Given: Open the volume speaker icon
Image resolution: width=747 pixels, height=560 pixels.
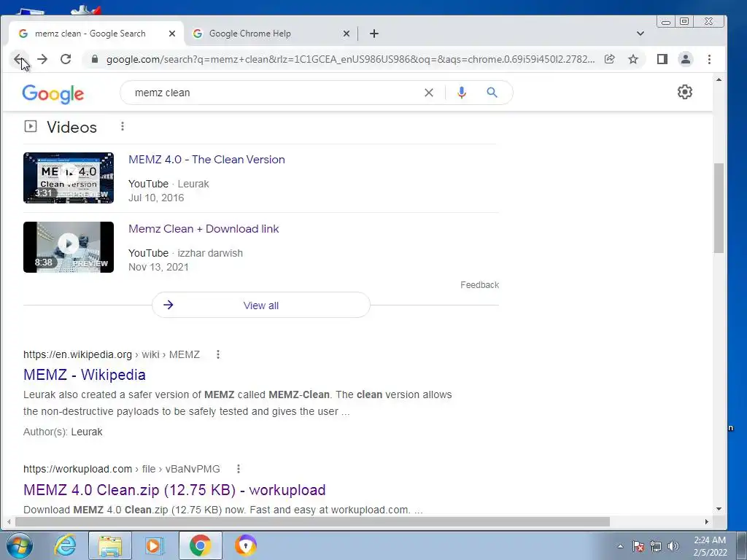Looking at the screenshot, I should [x=673, y=546].
